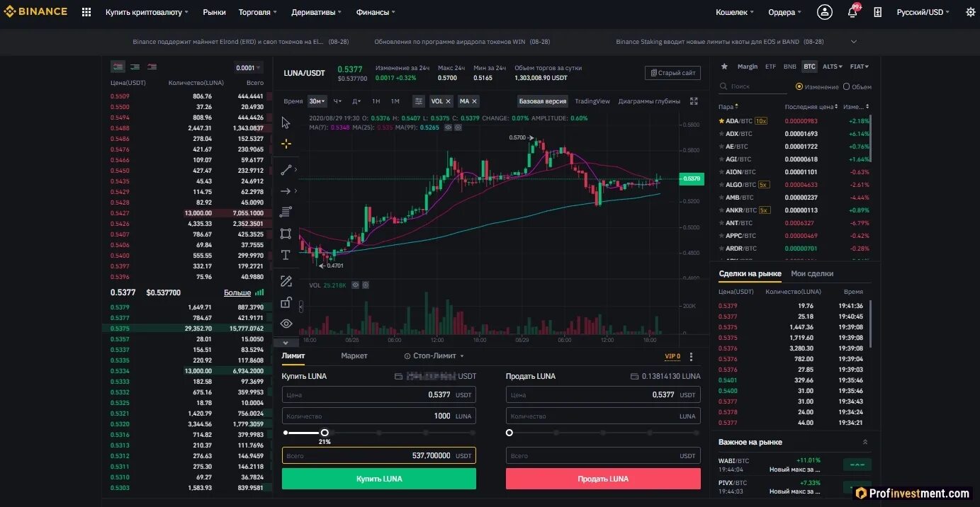The image size is (980, 507).
Task: Switch to the Мои сделки tab
Action: pyautogui.click(x=812, y=273)
